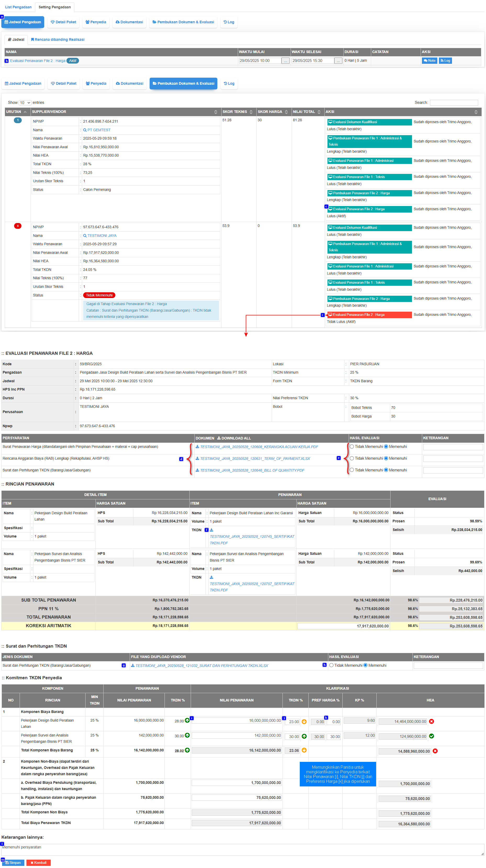Sort table by Skor Teknis column

coord(251,112)
